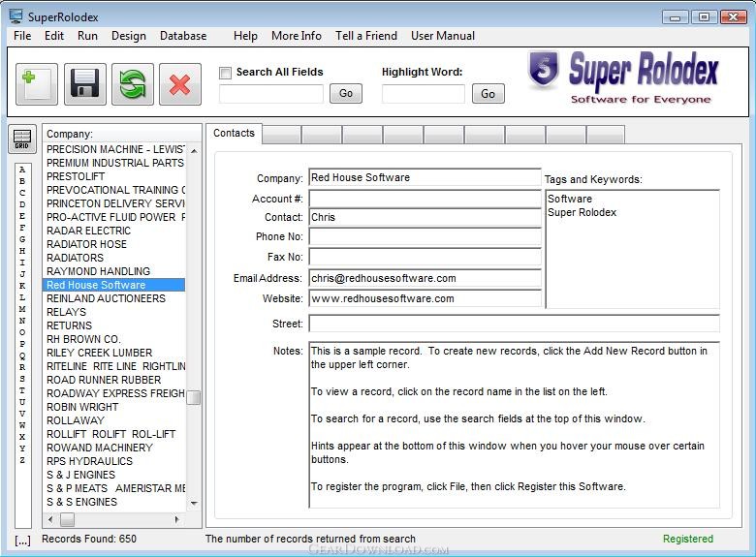Click the Add New Record icon
The width and height of the screenshot is (756, 557).
click(37, 84)
